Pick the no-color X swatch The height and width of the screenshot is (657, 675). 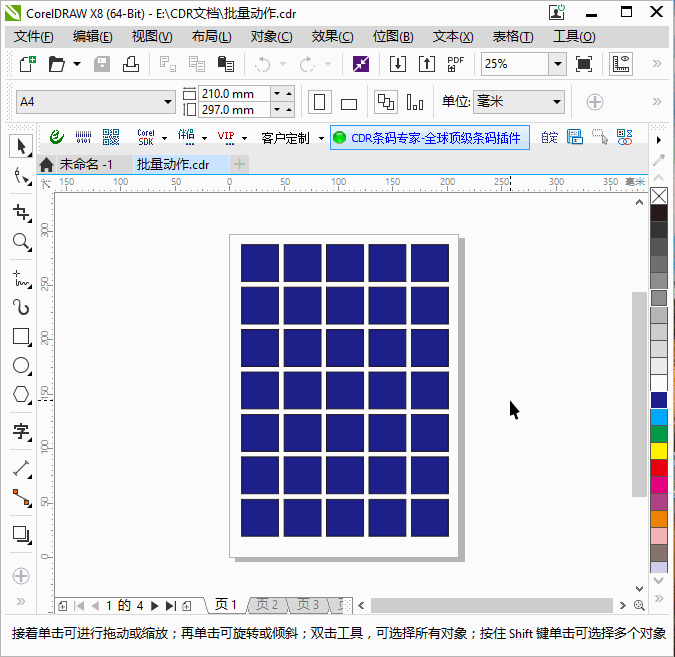coord(659,196)
